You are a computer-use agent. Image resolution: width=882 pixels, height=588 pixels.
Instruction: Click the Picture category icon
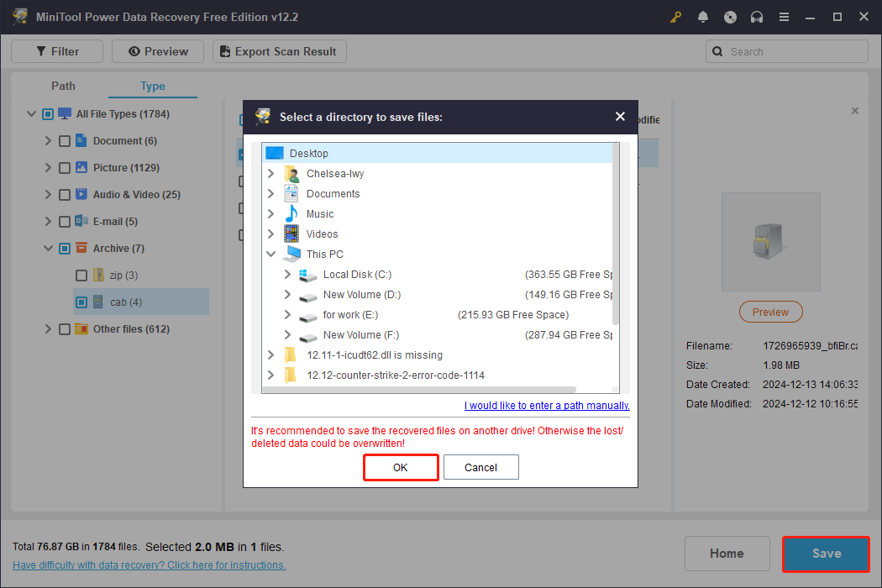click(x=81, y=167)
